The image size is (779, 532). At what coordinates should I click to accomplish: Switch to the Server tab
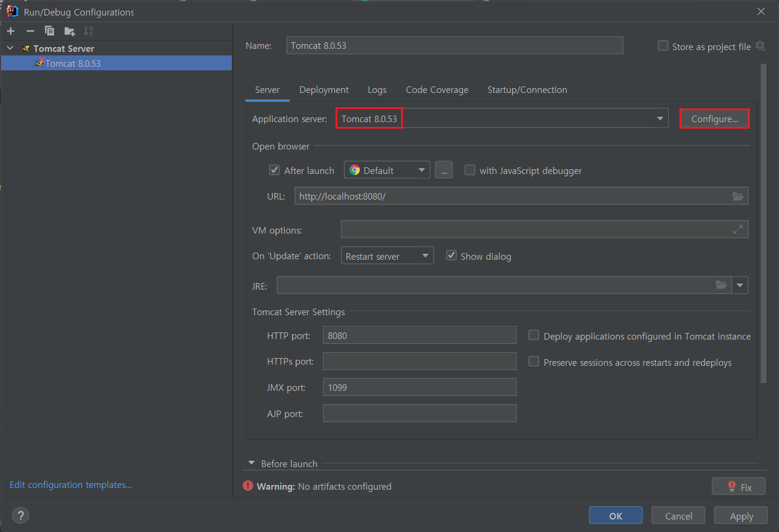267,90
